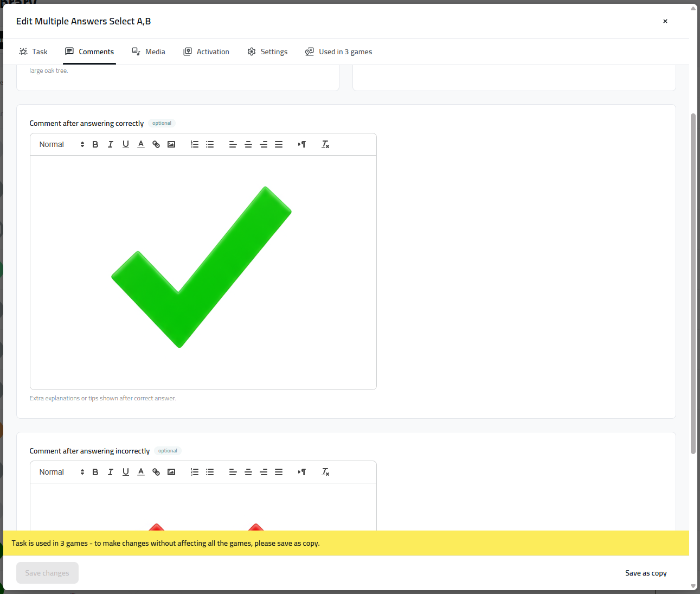The width and height of the screenshot is (700, 594).
Task: Justify text in correct-answer comment editor
Action: click(279, 144)
